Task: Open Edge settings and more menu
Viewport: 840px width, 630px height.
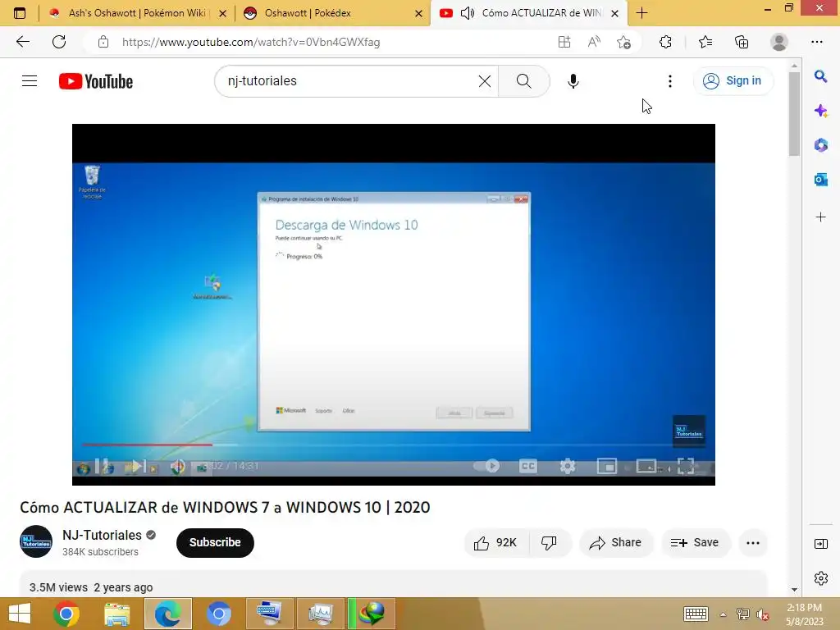Action: [816, 42]
